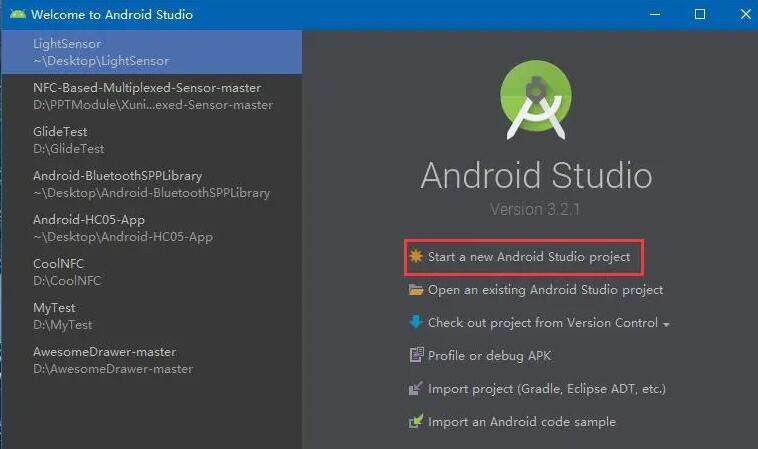Screen dimensions: 758x449
Task: Open the LightSensor recent project
Action: tap(152, 52)
